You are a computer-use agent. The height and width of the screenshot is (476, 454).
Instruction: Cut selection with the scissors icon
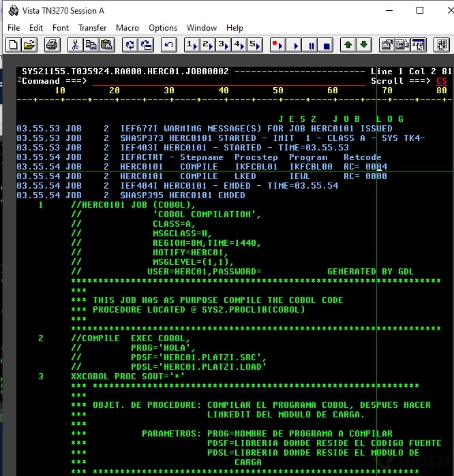click(75, 45)
